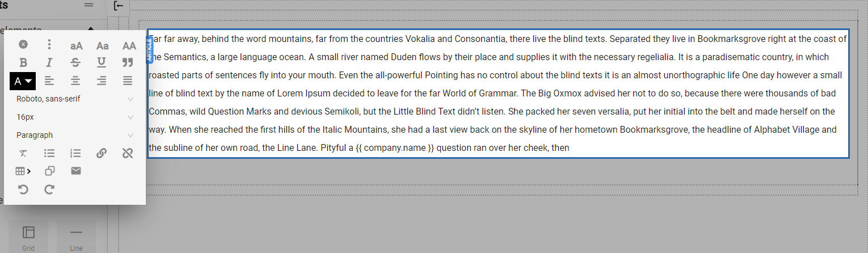Open the table insert menu

coord(23,171)
